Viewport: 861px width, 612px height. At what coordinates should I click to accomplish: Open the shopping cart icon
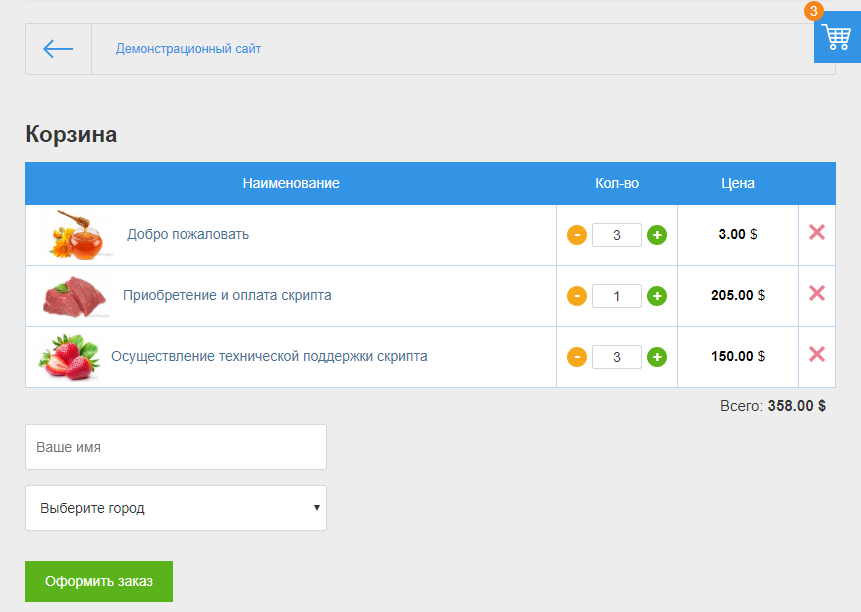836,39
